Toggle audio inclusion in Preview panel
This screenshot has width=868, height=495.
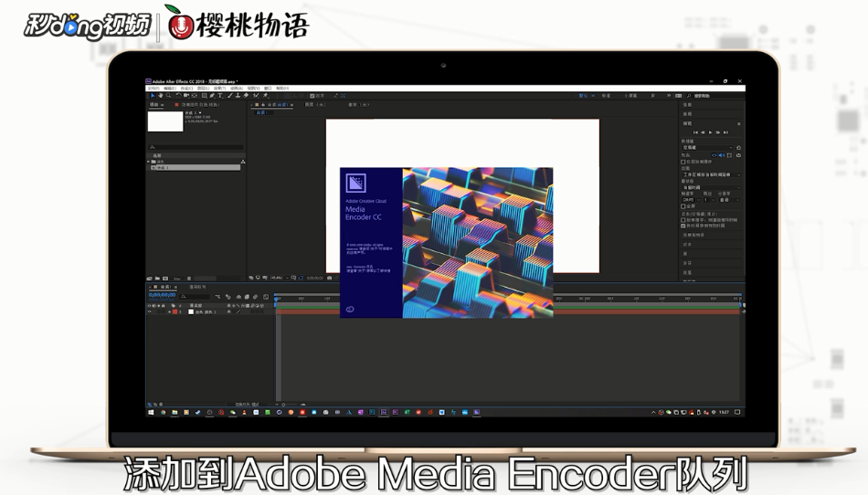(722, 155)
